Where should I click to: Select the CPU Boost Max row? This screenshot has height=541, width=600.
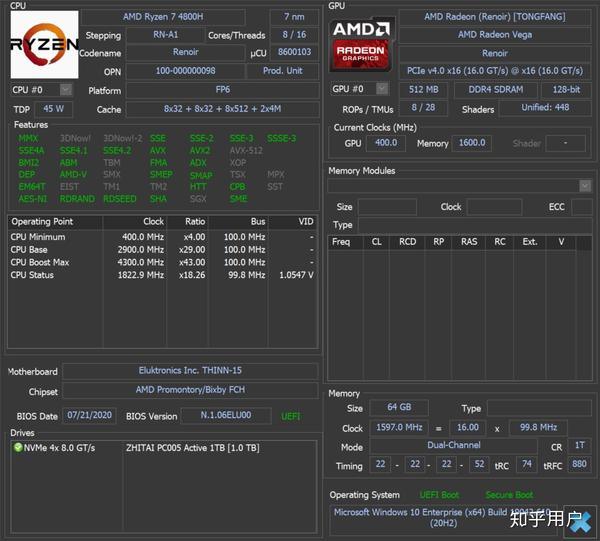163,262
